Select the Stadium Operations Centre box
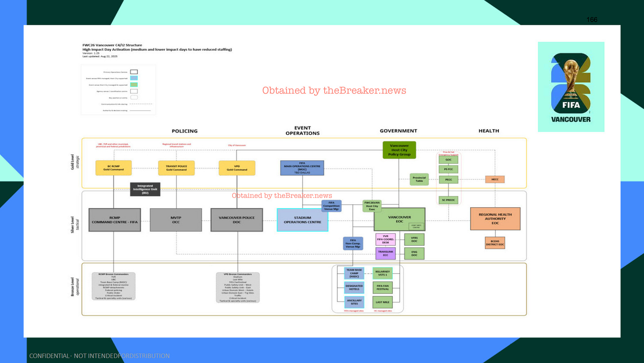The height and width of the screenshot is (363, 644). click(303, 220)
